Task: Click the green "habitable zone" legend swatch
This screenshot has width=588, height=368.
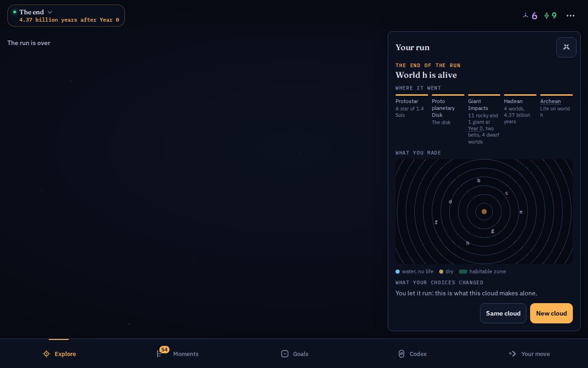Action: (x=463, y=271)
